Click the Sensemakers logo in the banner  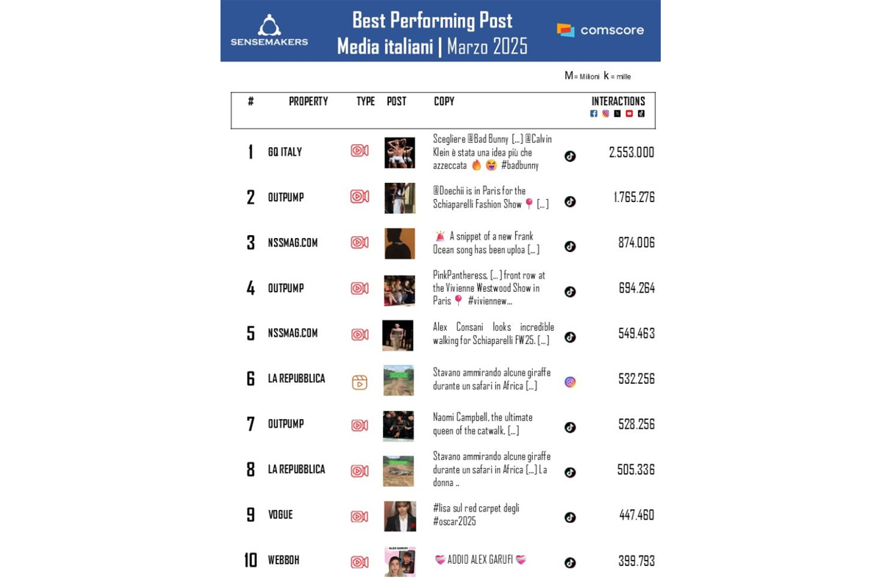click(x=269, y=31)
